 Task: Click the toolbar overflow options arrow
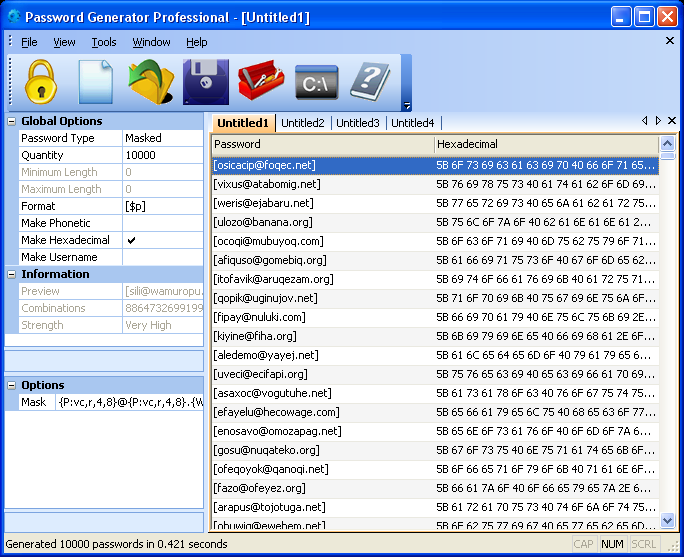click(407, 105)
